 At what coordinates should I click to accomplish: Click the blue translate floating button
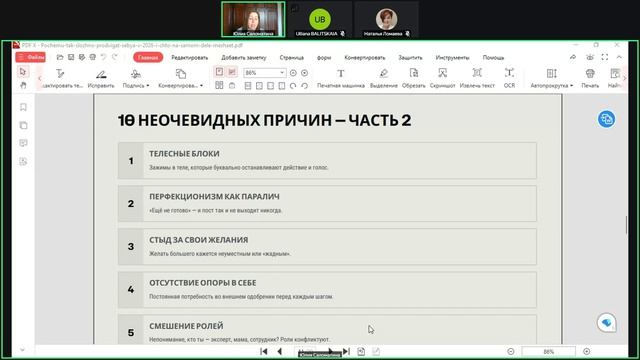(606, 119)
